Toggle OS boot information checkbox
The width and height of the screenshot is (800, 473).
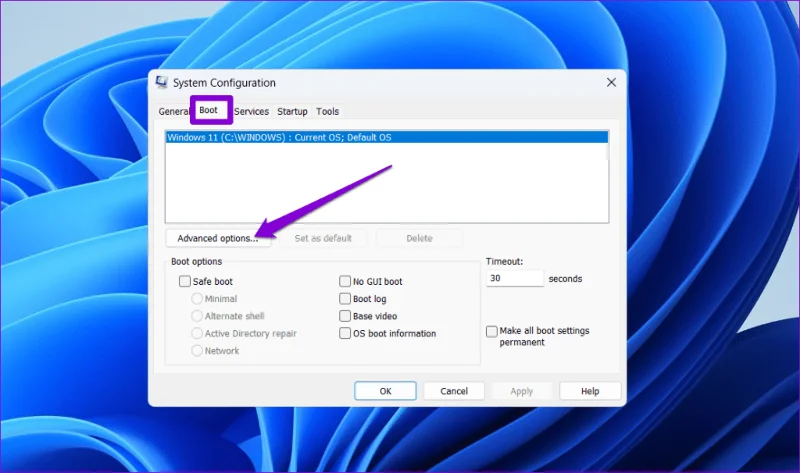(x=345, y=333)
